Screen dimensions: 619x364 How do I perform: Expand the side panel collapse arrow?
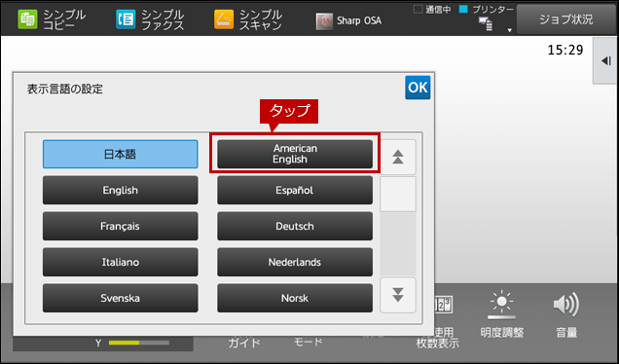[606, 60]
